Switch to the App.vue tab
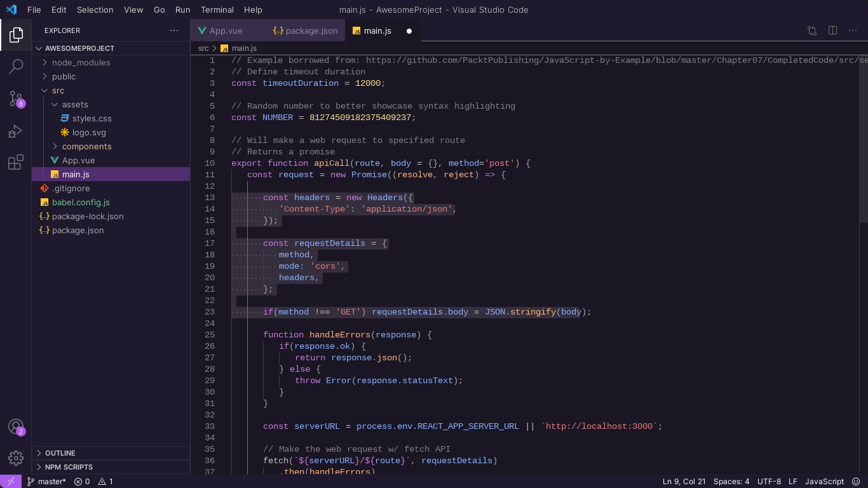Screen dimensions: 868x488 point(228,30)
